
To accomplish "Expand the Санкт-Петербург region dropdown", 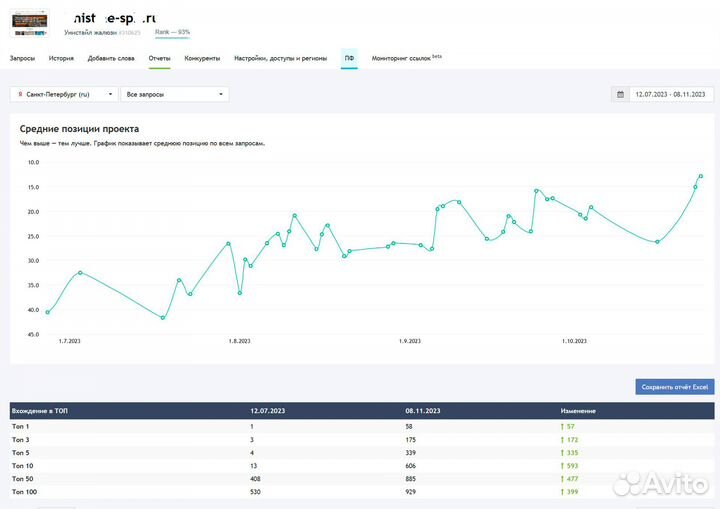I will pyautogui.click(x=109, y=94).
